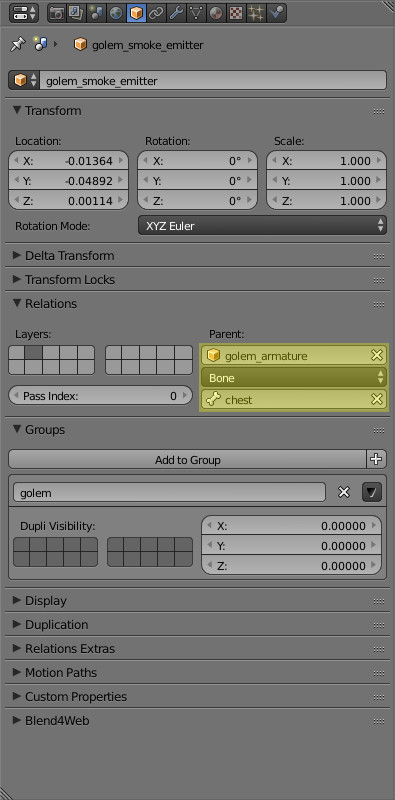Open the Render properties camera tab
Viewport: 395px width, 800px height.
(57, 13)
